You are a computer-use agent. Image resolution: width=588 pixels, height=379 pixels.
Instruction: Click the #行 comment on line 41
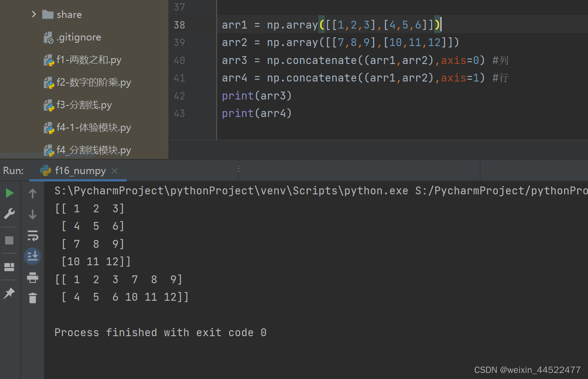click(500, 78)
